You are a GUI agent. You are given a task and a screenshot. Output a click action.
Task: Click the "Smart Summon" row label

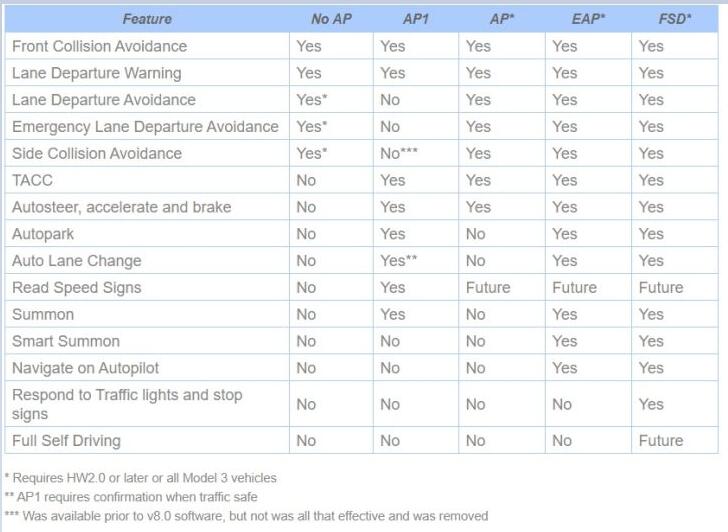[x=65, y=341]
